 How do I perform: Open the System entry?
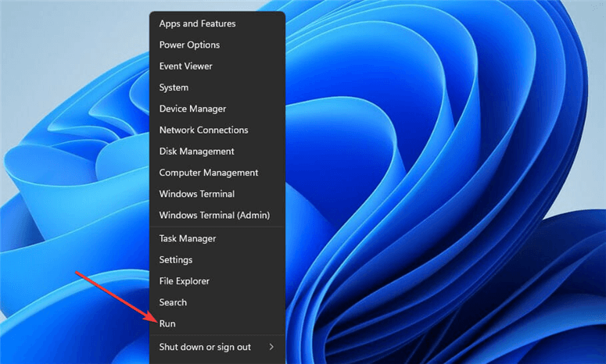click(x=217, y=87)
